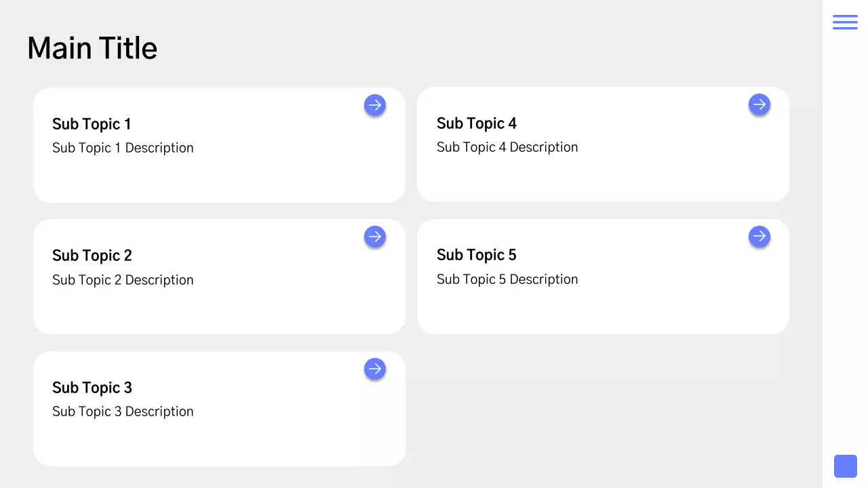Pick the Sub Topic 4 Description text
Screen dimensions: 868x488
507,147
